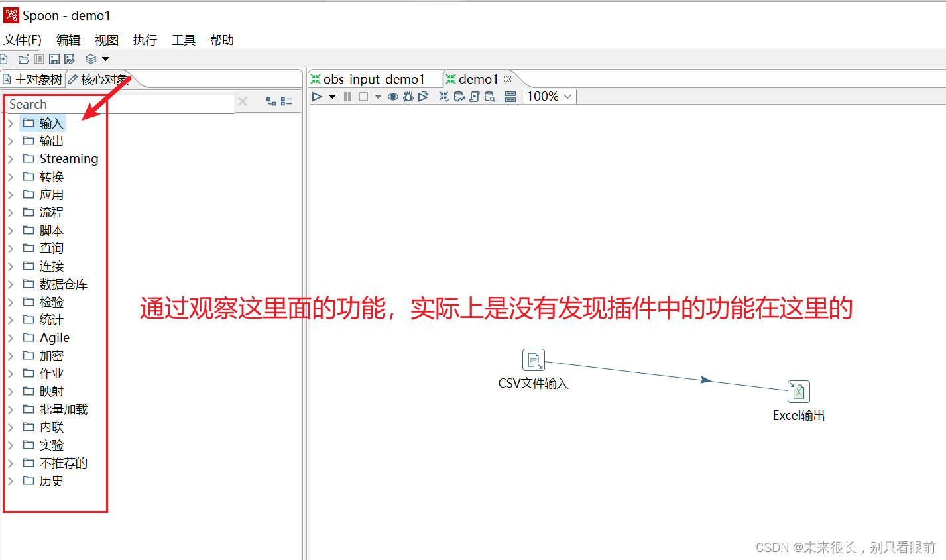Open the 执行 menu
This screenshot has width=946, height=560.
pos(145,40)
